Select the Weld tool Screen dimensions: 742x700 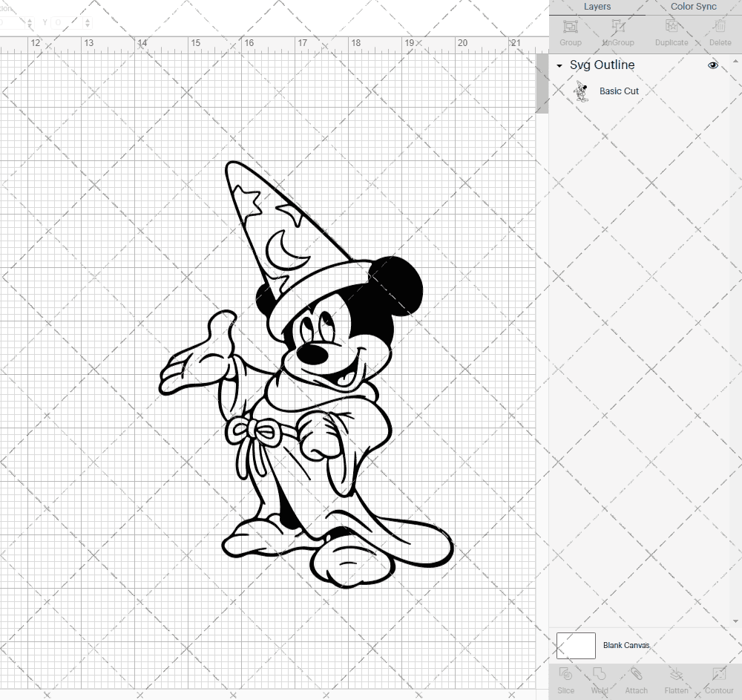pos(599,679)
